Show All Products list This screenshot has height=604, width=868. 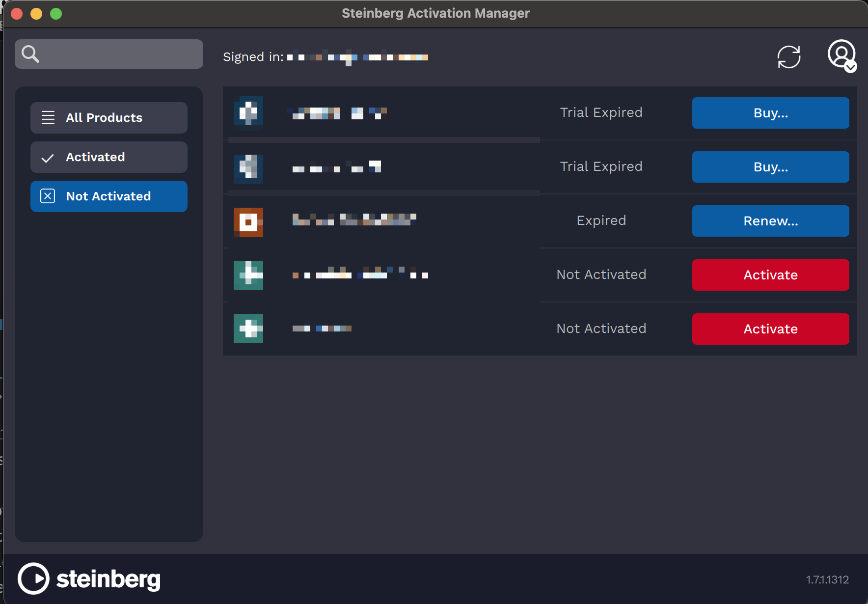pyautogui.click(x=109, y=118)
